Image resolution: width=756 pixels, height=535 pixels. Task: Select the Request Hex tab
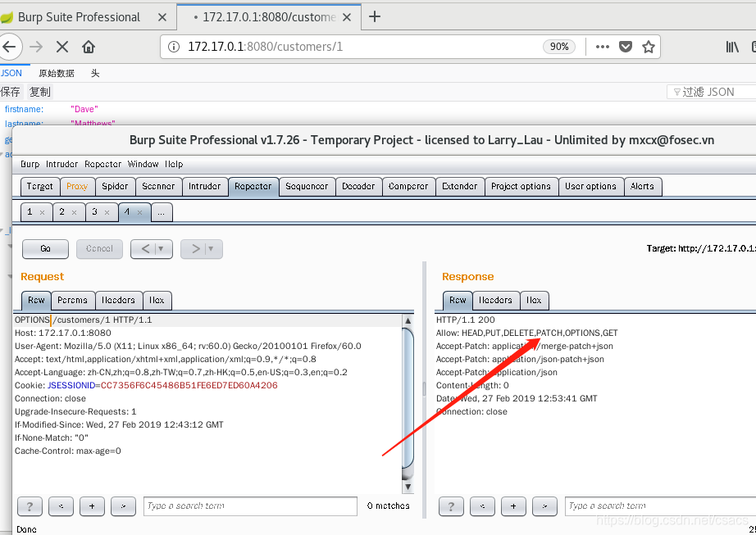pos(157,301)
